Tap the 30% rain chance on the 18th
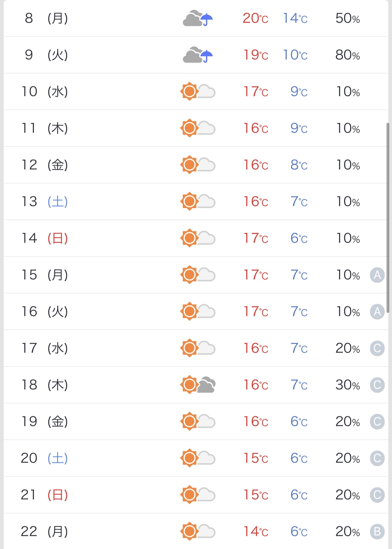392x549 pixels. click(x=347, y=385)
